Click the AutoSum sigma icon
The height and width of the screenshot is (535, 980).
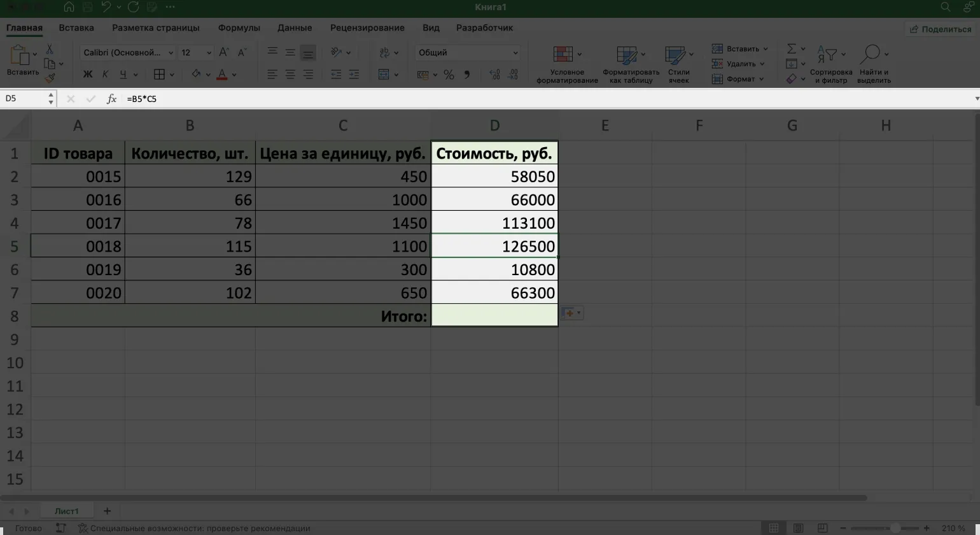tap(792, 49)
